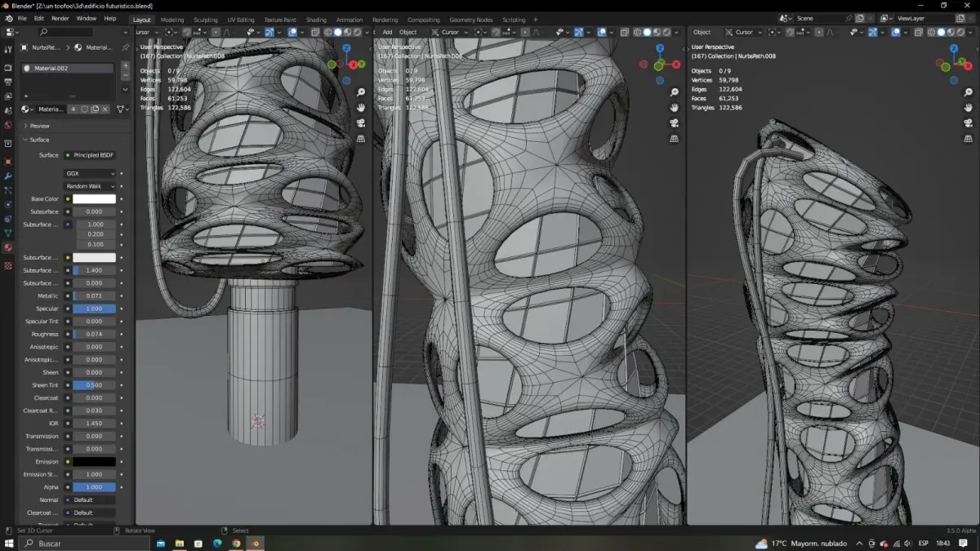Screen dimensions: 980x551
Task: Remove material slot with minus button
Action: click(x=125, y=75)
